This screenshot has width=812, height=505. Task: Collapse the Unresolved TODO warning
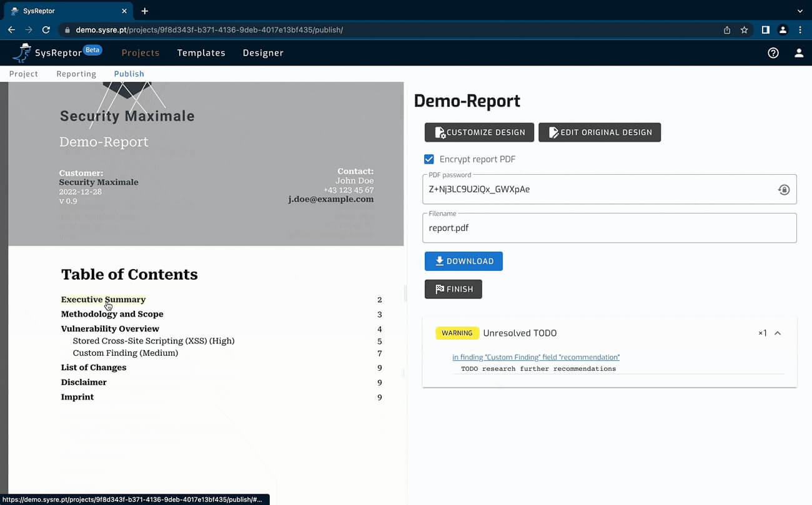pos(778,333)
